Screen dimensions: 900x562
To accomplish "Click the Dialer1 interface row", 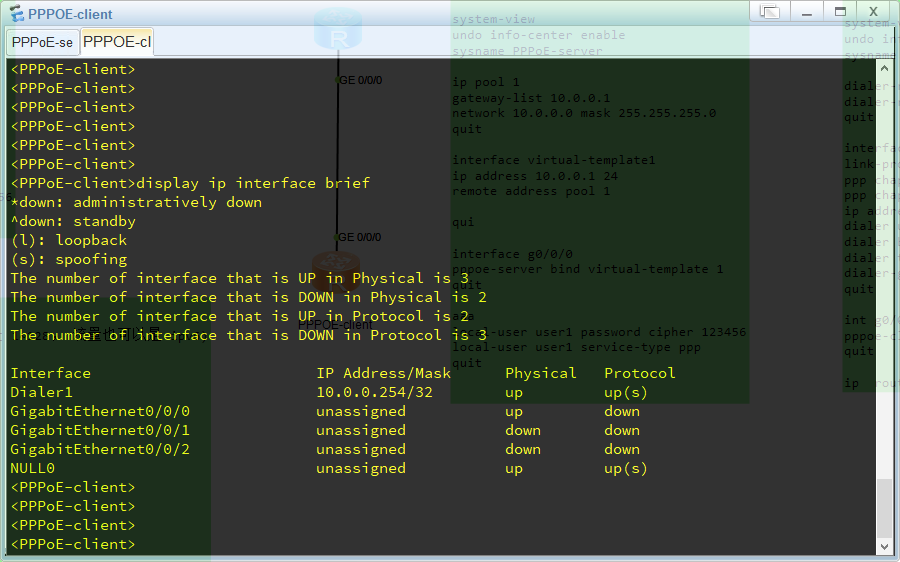I will point(329,392).
